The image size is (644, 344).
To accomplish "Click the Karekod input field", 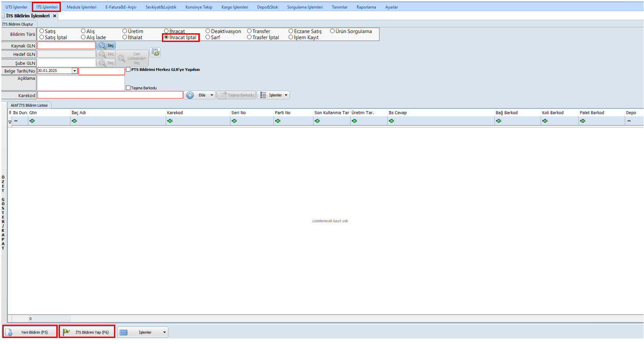I will (x=110, y=95).
